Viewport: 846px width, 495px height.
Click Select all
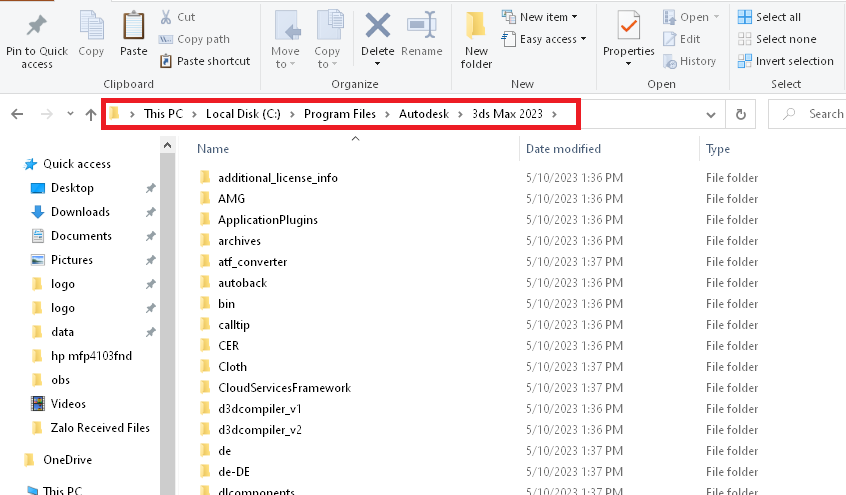point(769,17)
